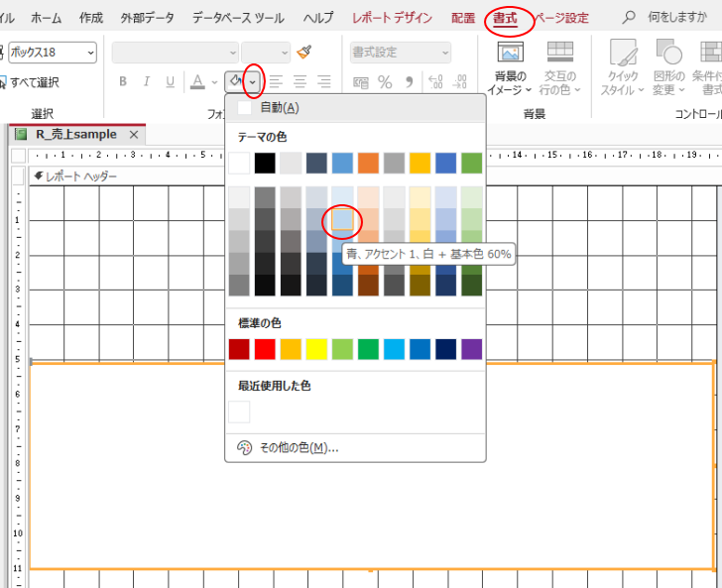Open the 作成 ribbon tab
722x588 pixels.
tap(91, 18)
